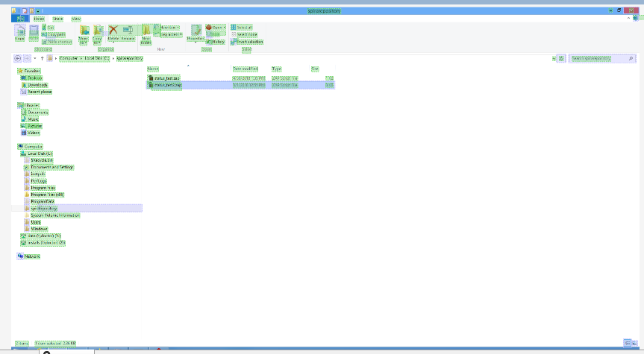Image resolution: width=644 pixels, height=354 pixels.
Task: Click Select none in the ribbon
Action: click(x=246, y=34)
